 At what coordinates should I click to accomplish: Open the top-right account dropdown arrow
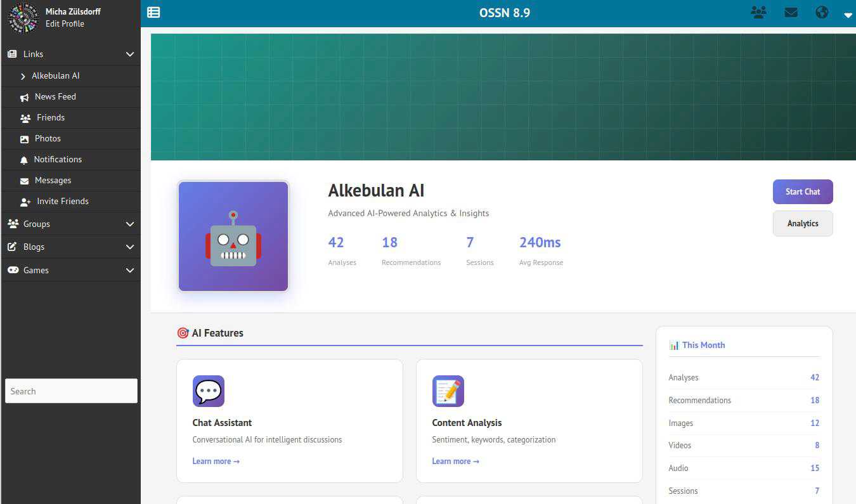pos(848,15)
